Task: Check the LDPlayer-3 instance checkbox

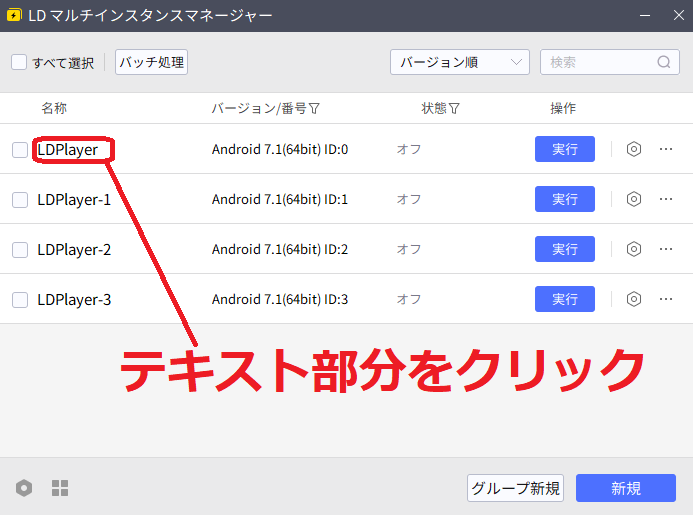Action: (20, 299)
